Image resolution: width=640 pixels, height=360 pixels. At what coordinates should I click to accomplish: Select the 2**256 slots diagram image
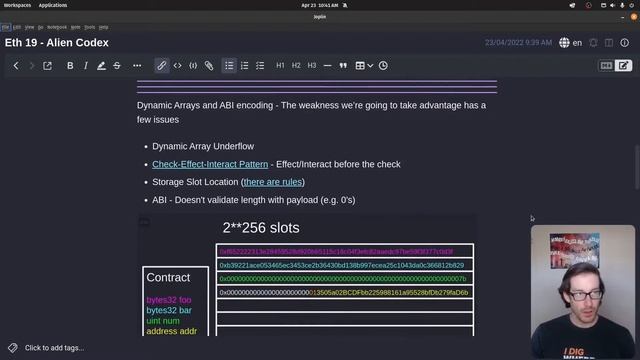[x=307, y=276]
